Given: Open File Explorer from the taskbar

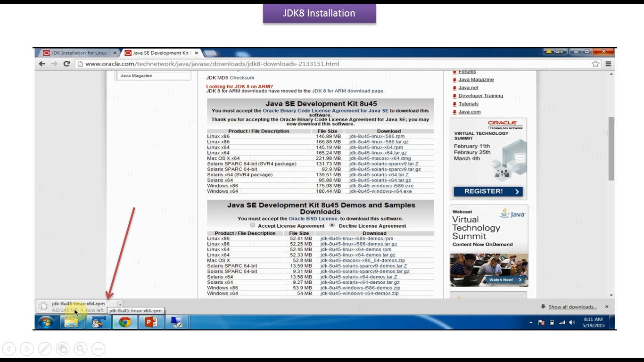Looking at the screenshot, I should (x=71, y=322).
